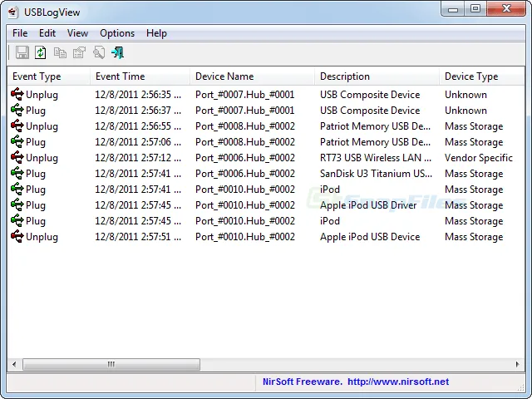Click the 12/8/2011 2:57:06 event time
532x399 pixels.
pos(138,142)
